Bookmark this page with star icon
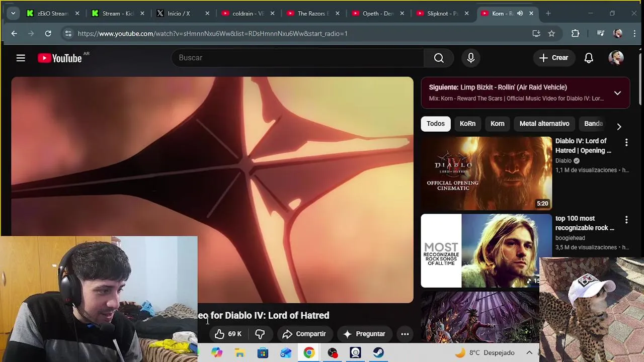The height and width of the screenshot is (362, 644). point(551,33)
